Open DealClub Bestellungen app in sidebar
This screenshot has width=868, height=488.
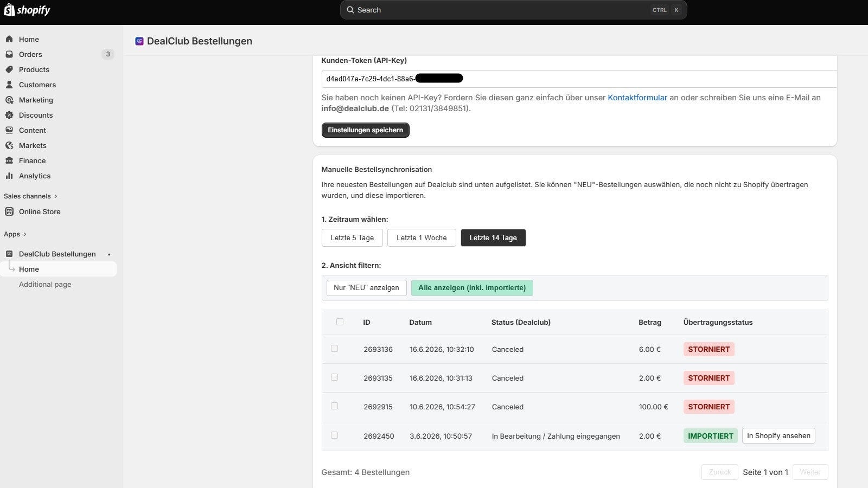(x=59, y=254)
